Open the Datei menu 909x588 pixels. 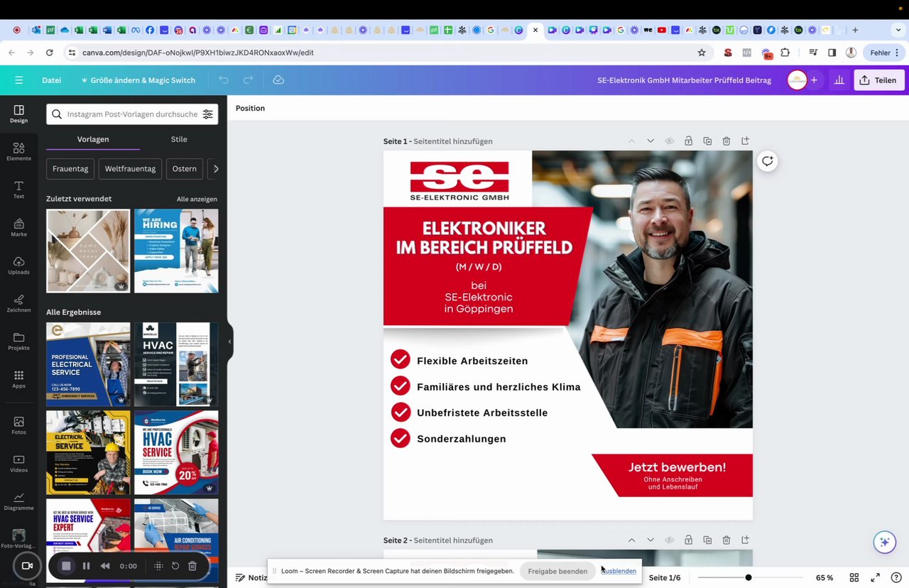pyautogui.click(x=51, y=80)
